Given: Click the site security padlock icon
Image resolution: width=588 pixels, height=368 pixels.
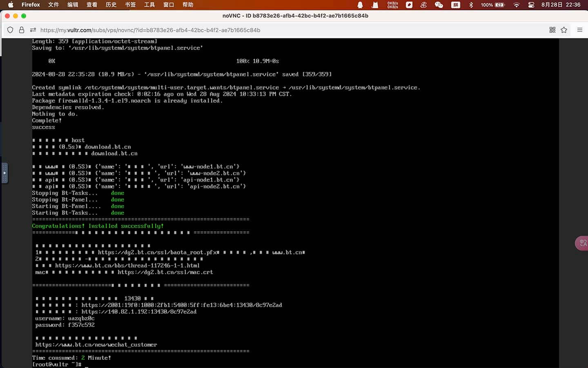Looking at the screenshot, I should [22, 30].
